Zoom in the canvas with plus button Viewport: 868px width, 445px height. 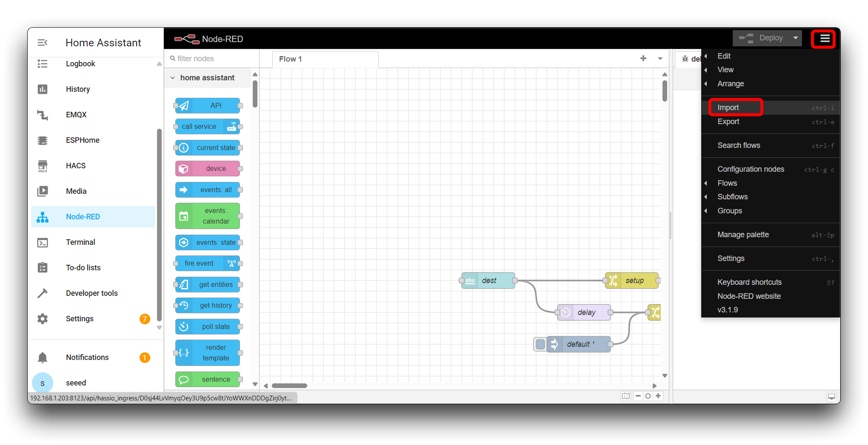coord(658,396)
